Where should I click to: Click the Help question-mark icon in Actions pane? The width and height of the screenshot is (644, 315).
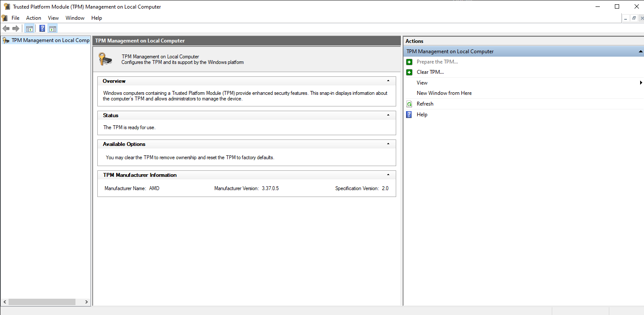point(409,115)
